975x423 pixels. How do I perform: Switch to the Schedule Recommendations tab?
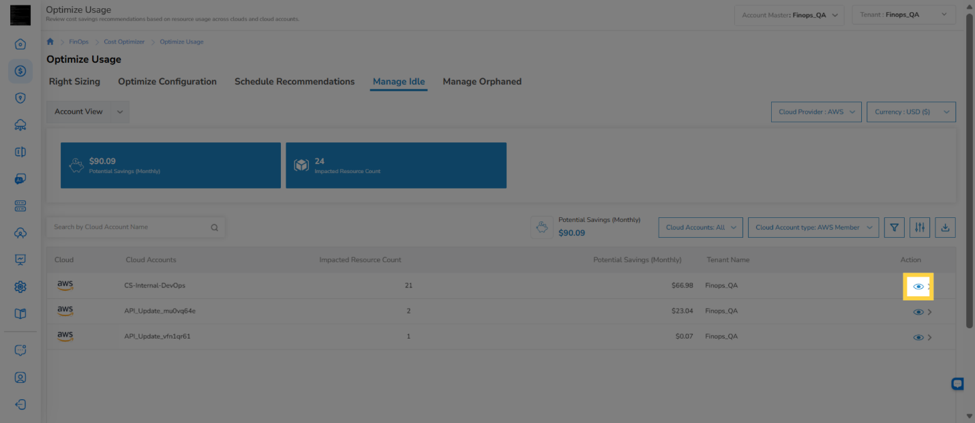(295, 81)
